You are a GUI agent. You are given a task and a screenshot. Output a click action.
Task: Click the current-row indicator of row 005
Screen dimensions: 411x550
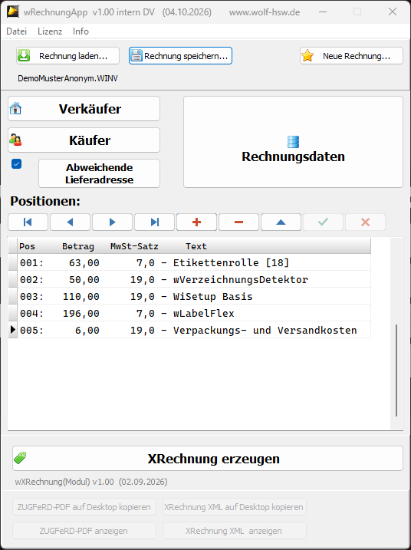[x=13, y=330]
